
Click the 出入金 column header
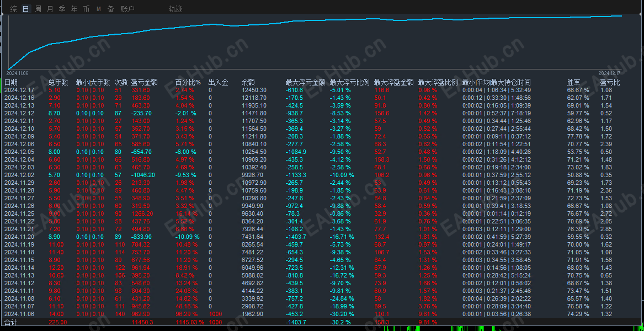coord(218,83)
